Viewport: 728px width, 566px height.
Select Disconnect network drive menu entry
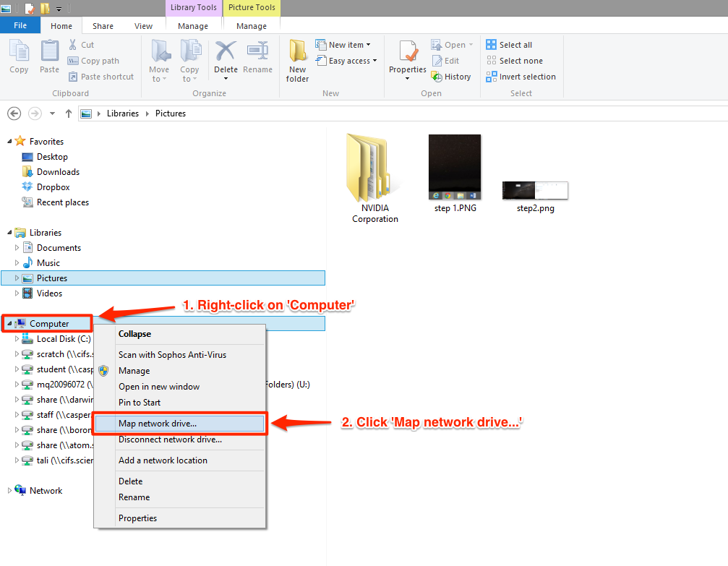pos(170,439)
